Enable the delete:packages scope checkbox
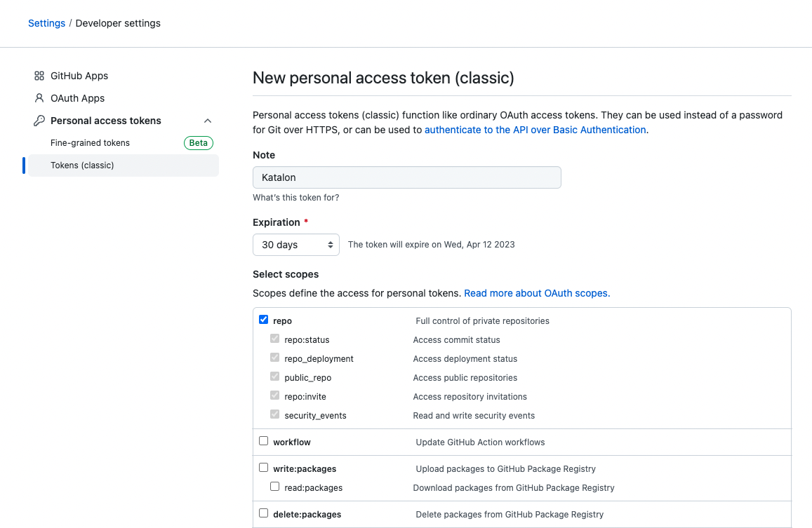The height and width of the screenshot is (528, 812). [264, 513]
